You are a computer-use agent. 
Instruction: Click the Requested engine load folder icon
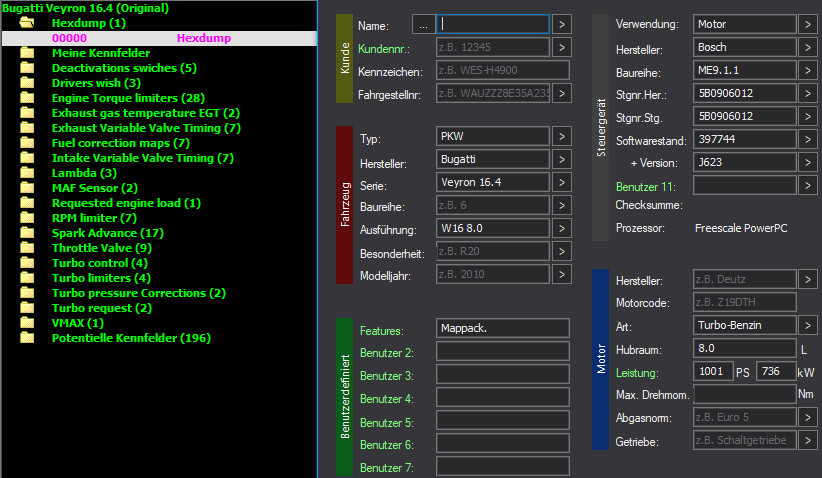[27, 203]
